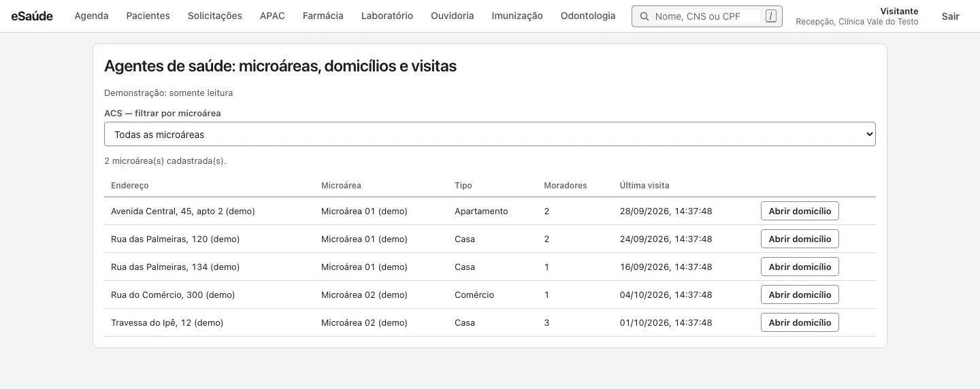Screen dimensions: 980x389
Task: Focus the Nome, CNS ou CPF search field
Action: (707, 16)
